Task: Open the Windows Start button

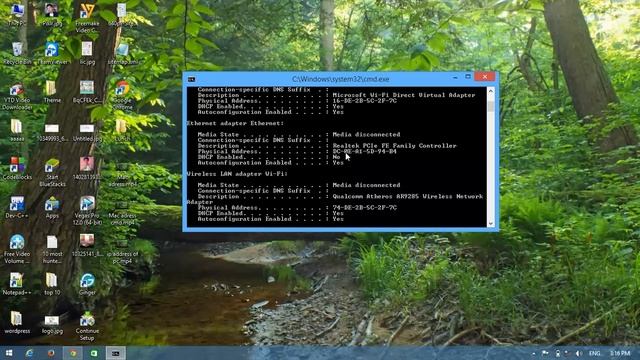Action: click(x=9, y=353)
